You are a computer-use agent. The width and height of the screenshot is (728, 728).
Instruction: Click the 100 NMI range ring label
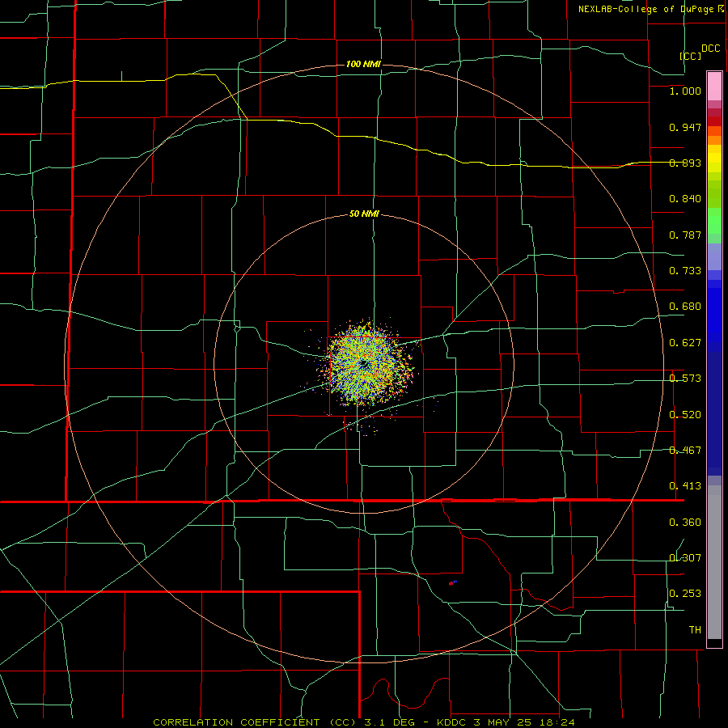pos(363,64)
